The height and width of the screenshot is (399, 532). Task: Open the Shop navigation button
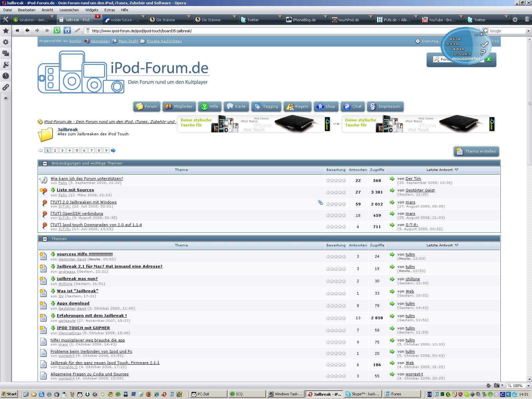(326, 106)
